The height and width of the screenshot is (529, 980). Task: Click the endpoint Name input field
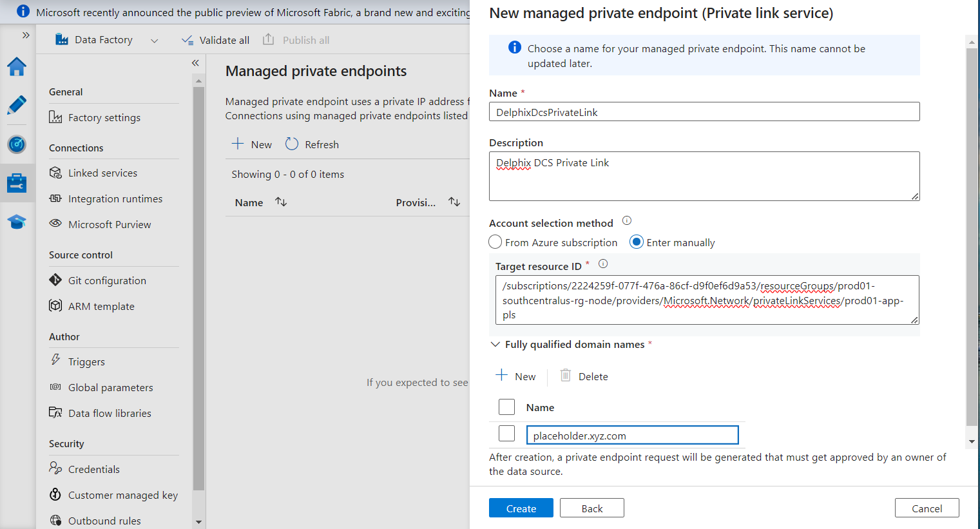[704, 112]
